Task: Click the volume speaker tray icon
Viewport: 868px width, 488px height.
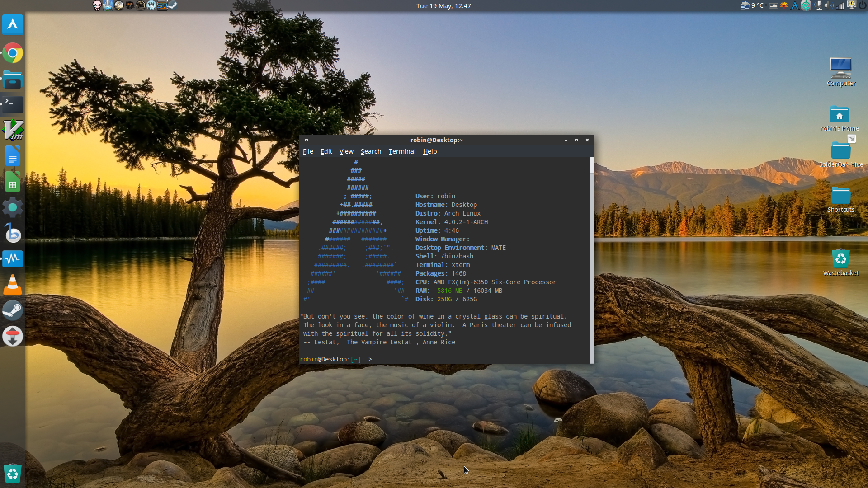Action: 829,5
